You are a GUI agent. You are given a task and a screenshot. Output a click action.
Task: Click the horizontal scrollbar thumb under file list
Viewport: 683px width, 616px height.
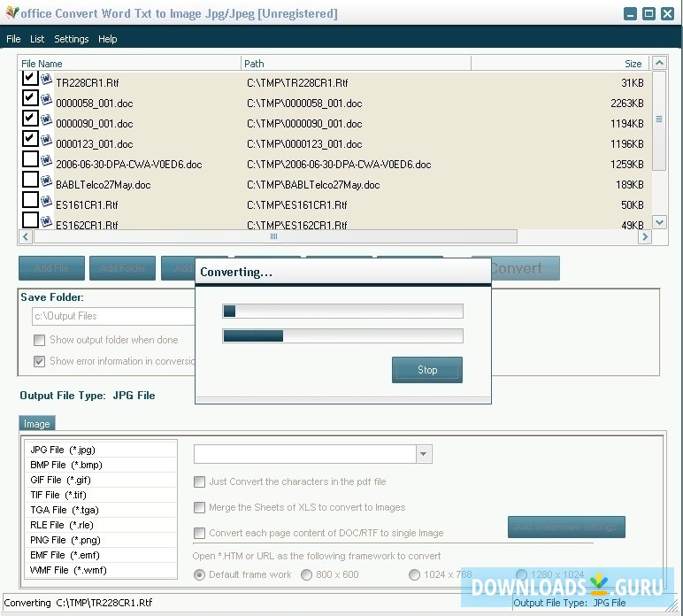click(275, 236)
